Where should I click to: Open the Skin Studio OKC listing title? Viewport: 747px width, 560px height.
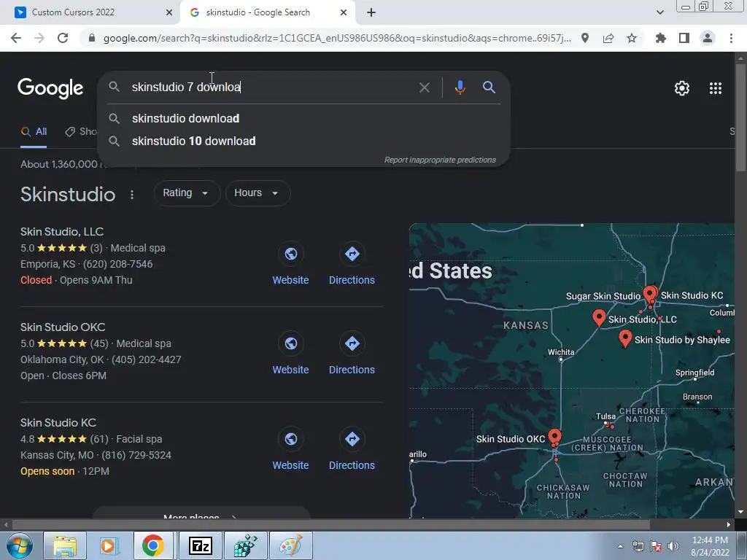pos(63,327)
